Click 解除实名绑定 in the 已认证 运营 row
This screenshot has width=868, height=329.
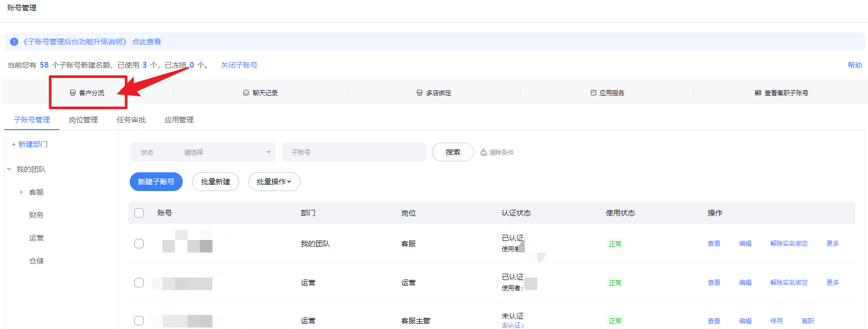tap(789, 283)
